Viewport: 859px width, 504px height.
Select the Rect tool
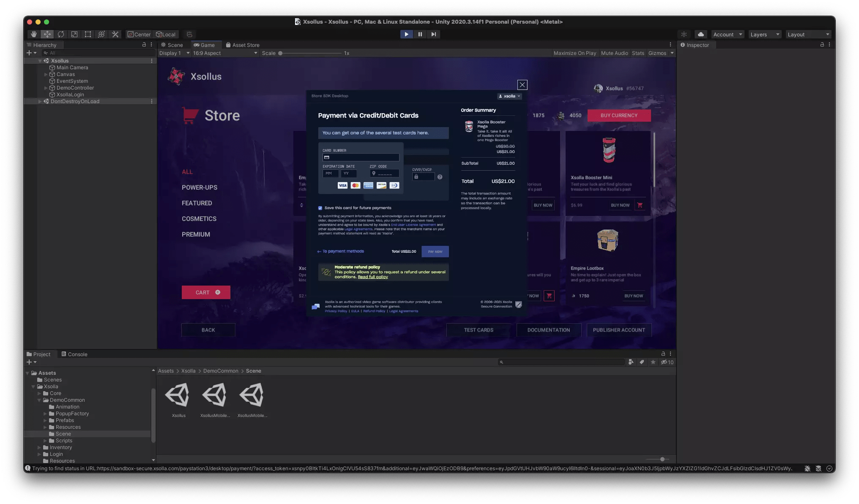pos(88,34)
